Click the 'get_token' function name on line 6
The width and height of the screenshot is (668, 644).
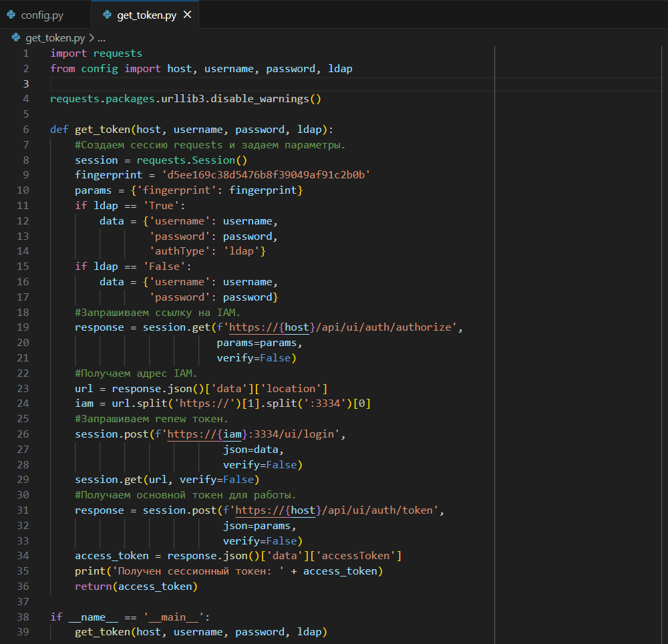[102, 130]
